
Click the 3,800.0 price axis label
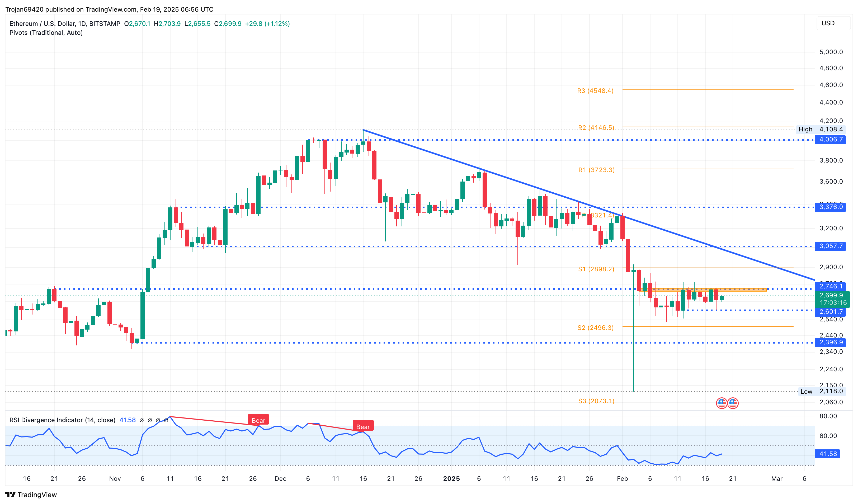[831, 161]
